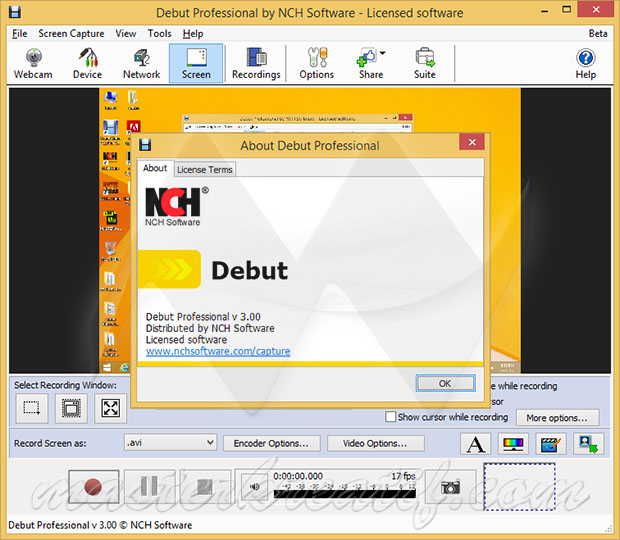
Task: Choose the window selection recording icon
Action: pyautogui.click(x=71, y=408)
